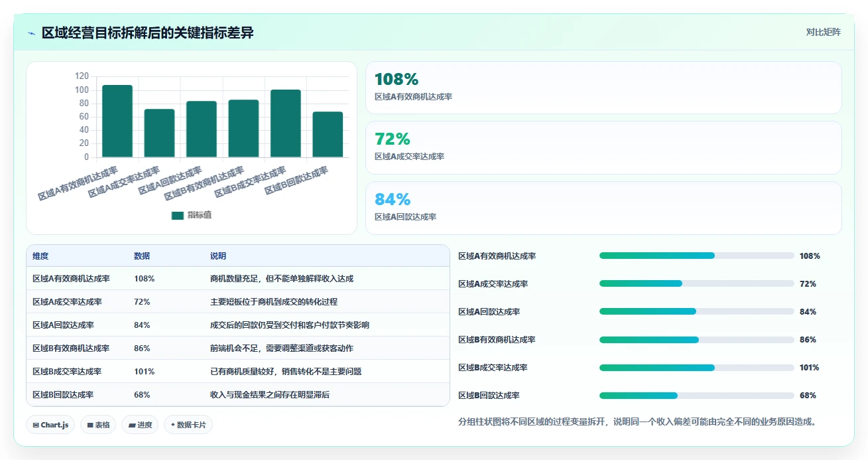Click the 数据 column header
The image size is (868, 460).
[x=142, y=256]
